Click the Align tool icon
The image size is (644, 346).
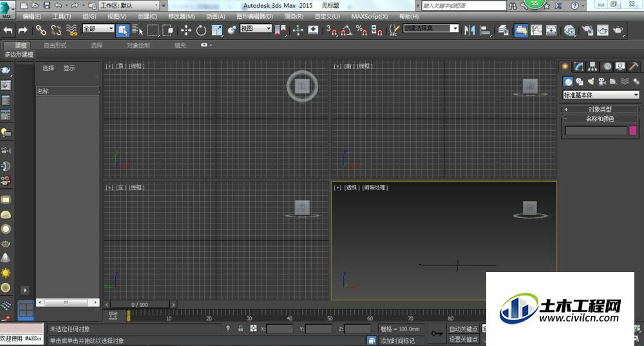click(486, 30)
